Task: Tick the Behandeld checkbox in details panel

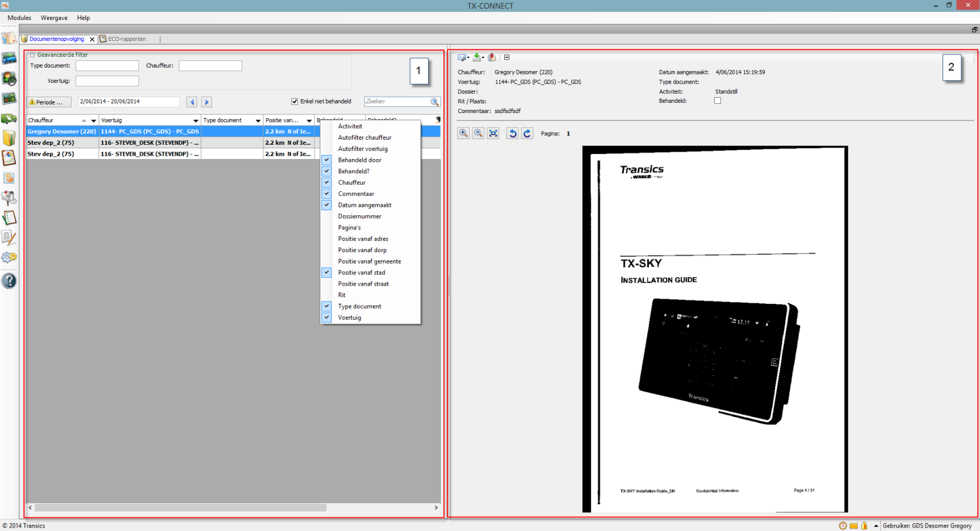Action: point(718,101)
